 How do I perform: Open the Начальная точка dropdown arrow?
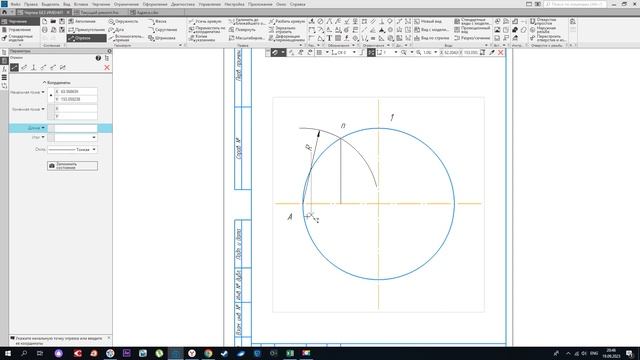tap(43, 92)
